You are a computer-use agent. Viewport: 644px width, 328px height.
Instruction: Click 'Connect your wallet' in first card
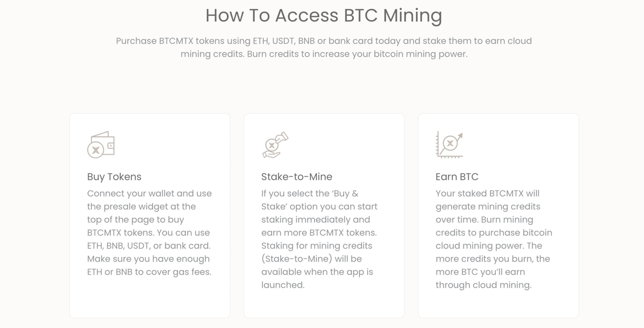130,193
